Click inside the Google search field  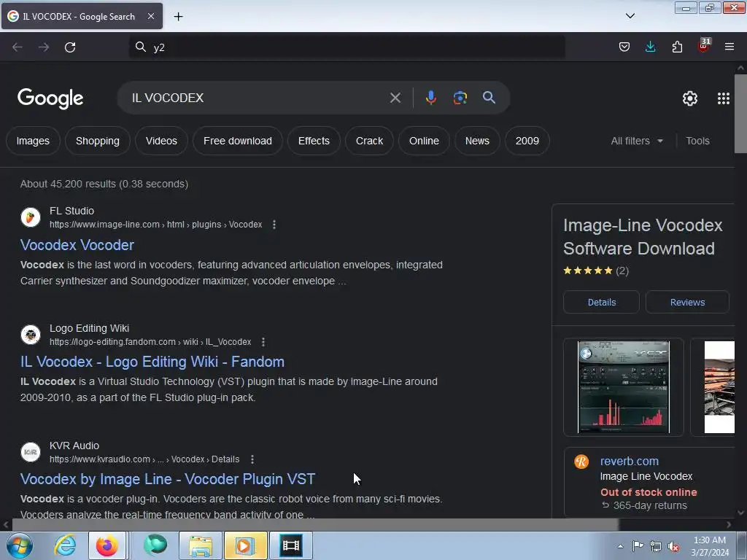[x=258, y=98]
